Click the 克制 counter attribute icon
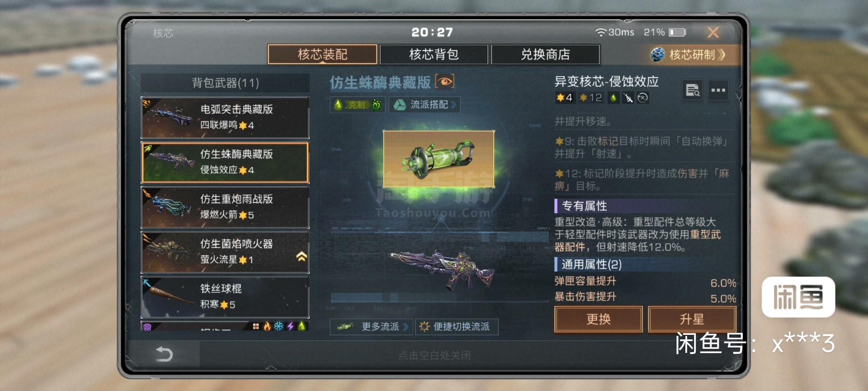Image resolution: width=868 pixels, height=391 pixels. [x=357, y=105]
